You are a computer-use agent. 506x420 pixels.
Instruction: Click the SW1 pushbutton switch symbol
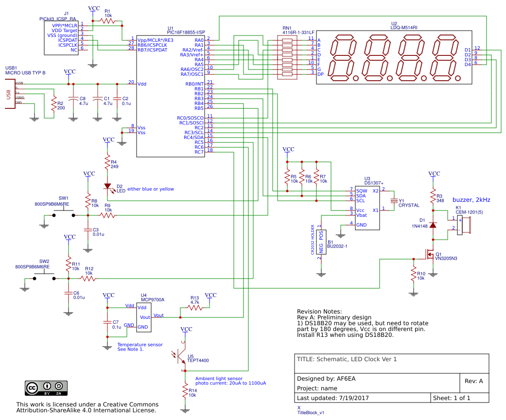tap(64, 213)
